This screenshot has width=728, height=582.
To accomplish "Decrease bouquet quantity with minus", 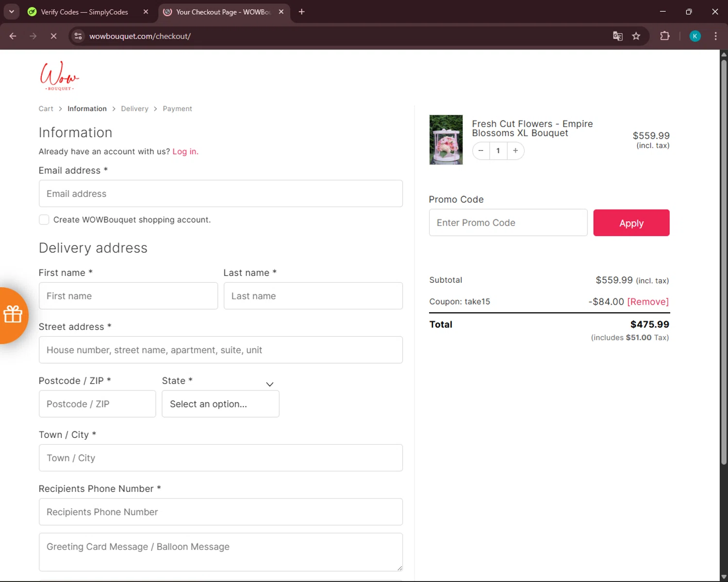I will 480,151.
